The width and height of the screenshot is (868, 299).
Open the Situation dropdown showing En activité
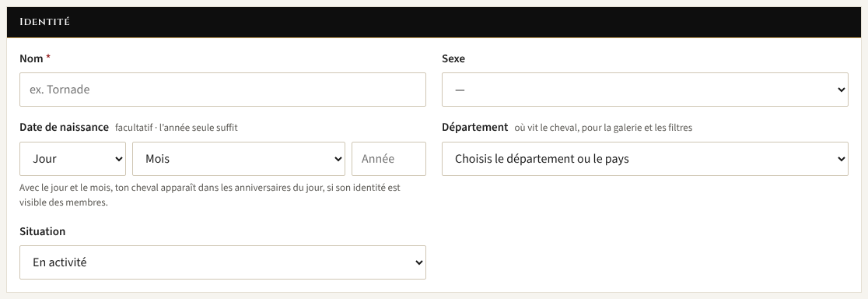click(222, 262)
